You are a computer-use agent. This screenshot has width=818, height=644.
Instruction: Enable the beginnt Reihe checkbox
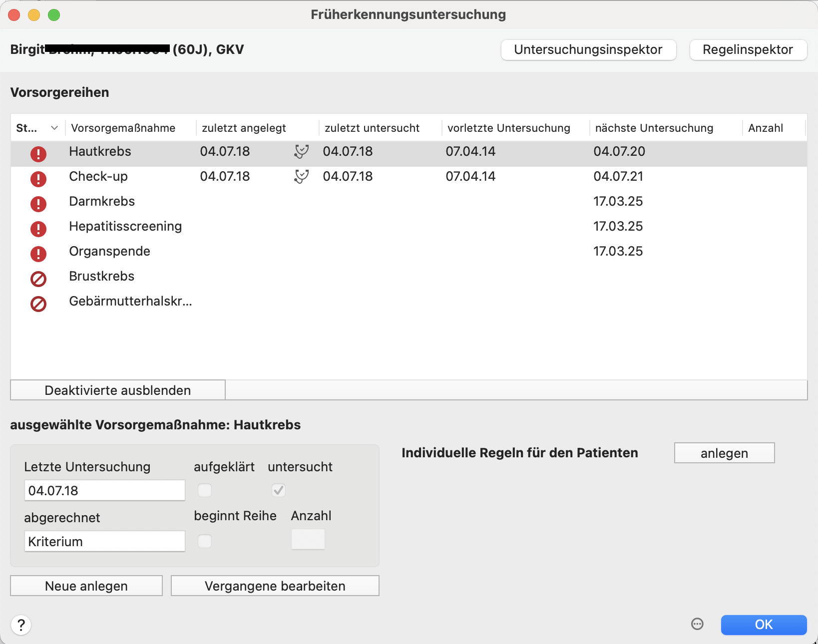205,541
